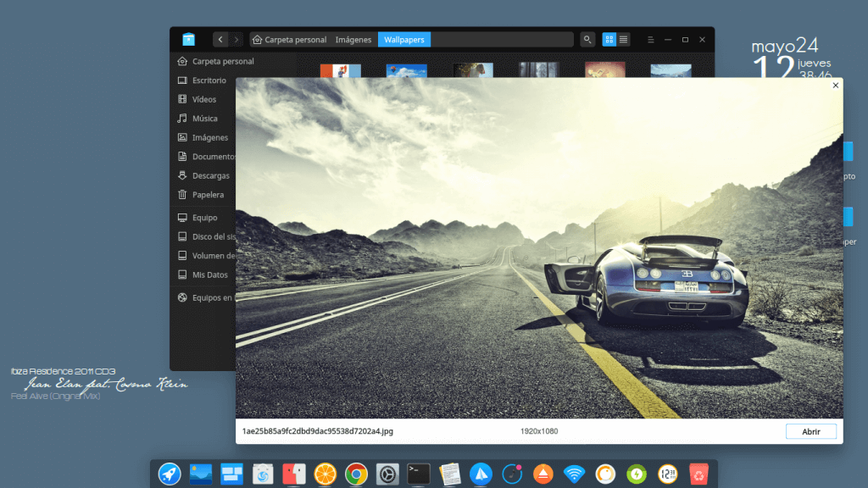Click the red trash icon in dock

698,474
